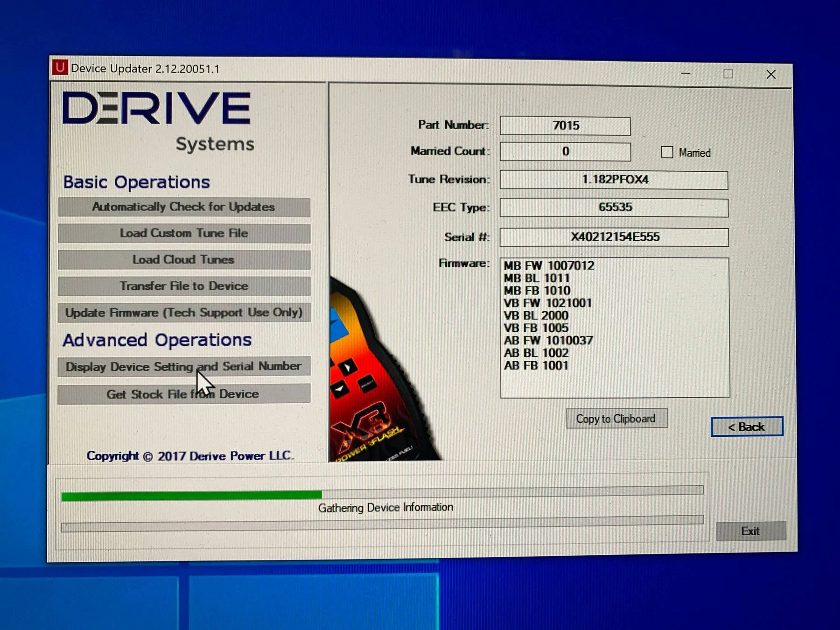The image size is (840, 630).
Task: Choose Transfer File to Device
Action: pyautogui.click(x=184, y=286)
